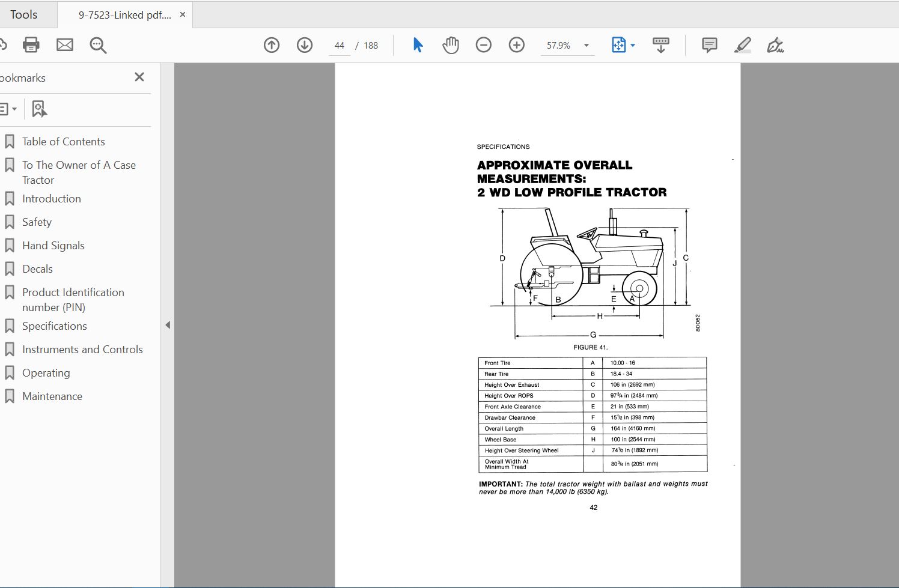
Task: Open the Add sticky note comment icon
Action: click(x=709, y=44)
